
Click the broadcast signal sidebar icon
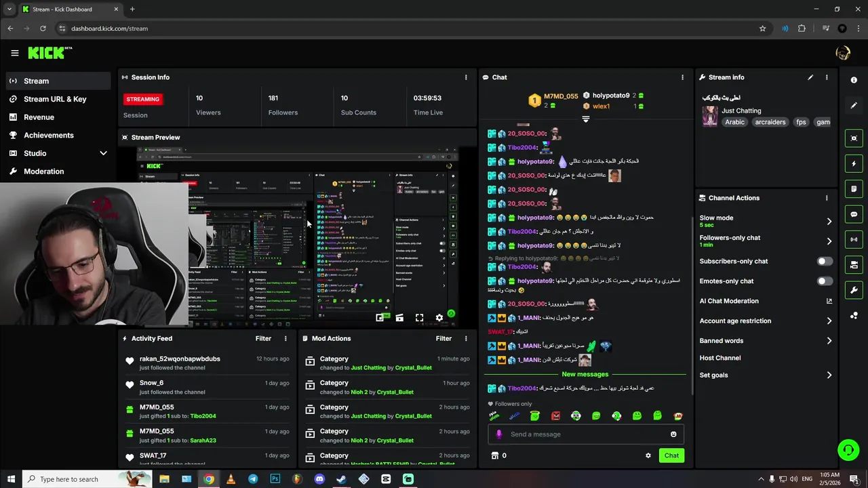pyautogui.click(x=854, y=239)
